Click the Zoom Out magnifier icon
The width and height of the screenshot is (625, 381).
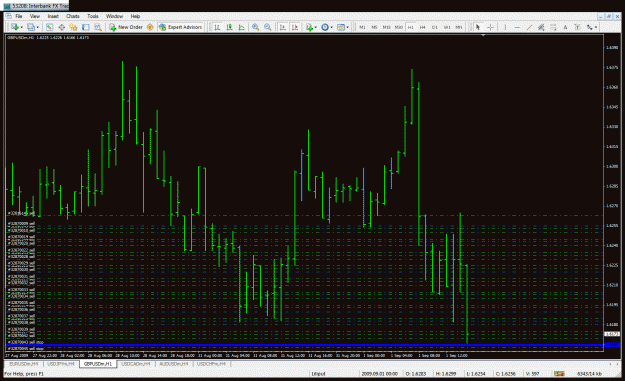click(x=268, y=27)
